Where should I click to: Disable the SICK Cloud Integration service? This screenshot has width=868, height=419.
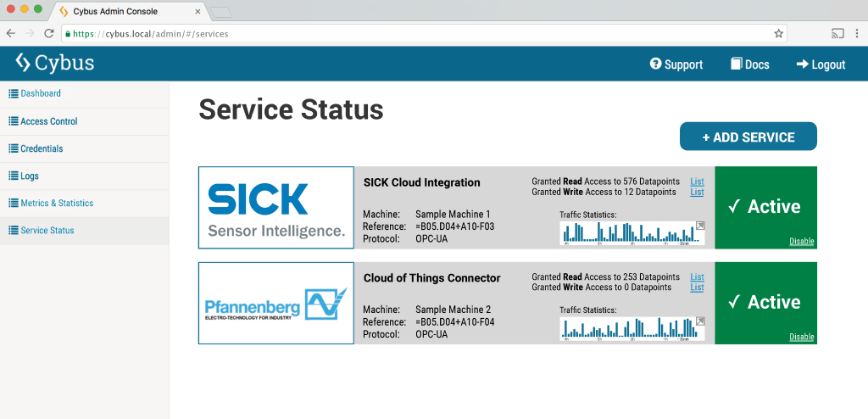coord(802,241)
